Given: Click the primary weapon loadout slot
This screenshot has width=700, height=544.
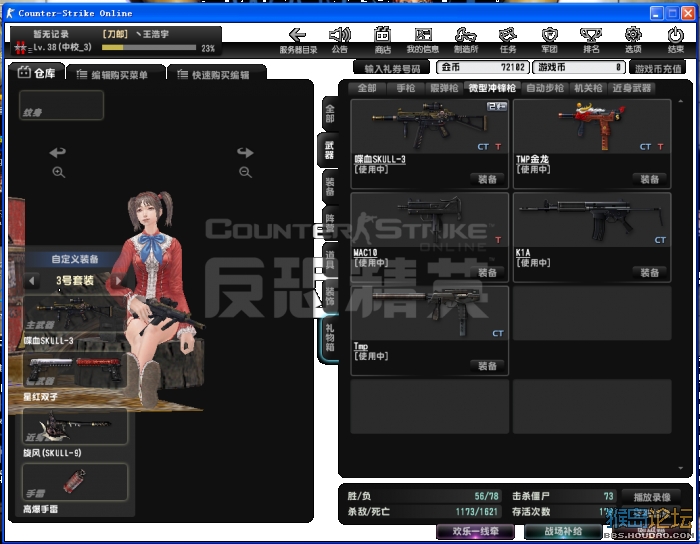Looking at the screenshot, I should 74,315.
